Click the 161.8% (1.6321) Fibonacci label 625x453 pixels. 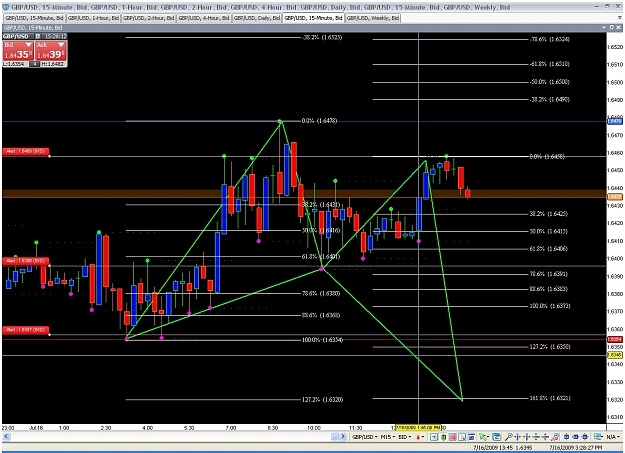[550, 398]
